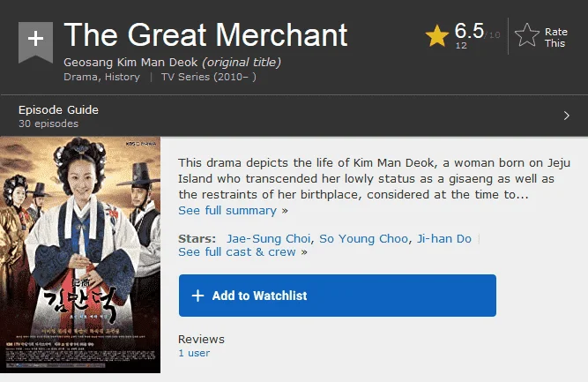Click the 6.5 rating score
Screen dimensions: 588x382
click(x=469, y=30)
